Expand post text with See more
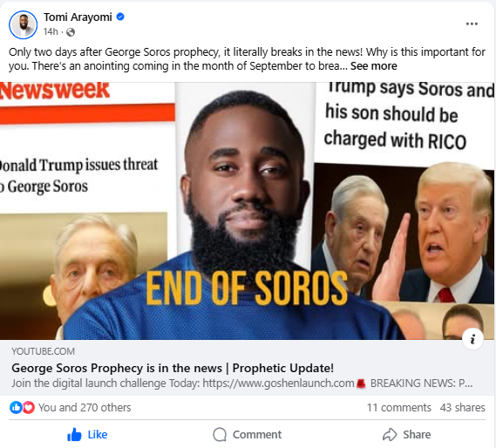This screenshot has width=496, height=448. 374,66
